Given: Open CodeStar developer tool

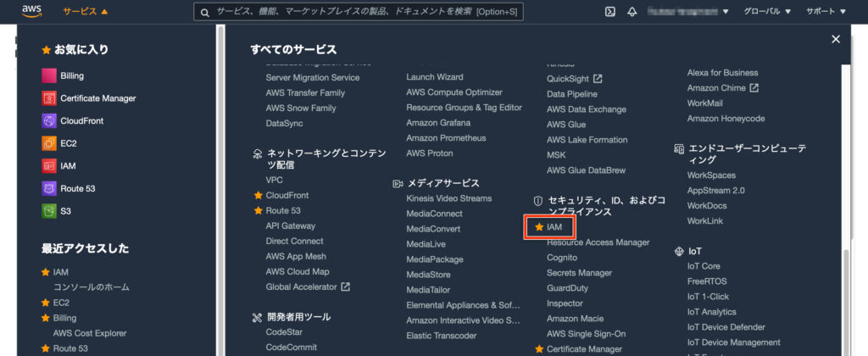Looking at the screenshot, I should pos(284,332).
